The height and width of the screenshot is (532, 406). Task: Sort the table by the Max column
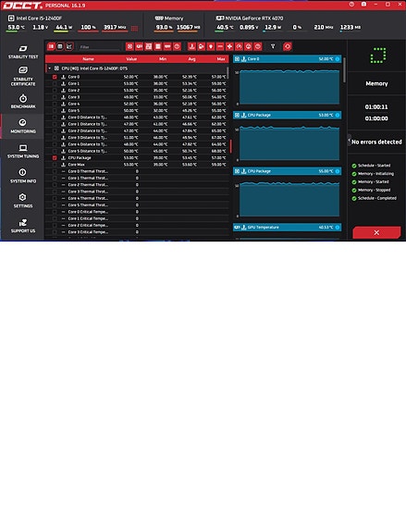pyautogui.click(x=221, y=59)
